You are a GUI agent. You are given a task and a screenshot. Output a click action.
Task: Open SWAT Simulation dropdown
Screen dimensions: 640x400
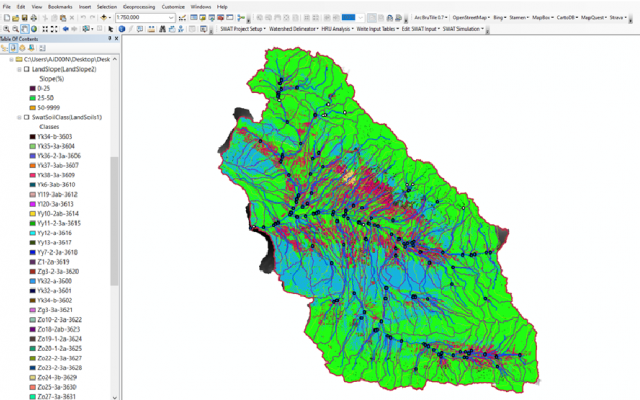point(463,29)
